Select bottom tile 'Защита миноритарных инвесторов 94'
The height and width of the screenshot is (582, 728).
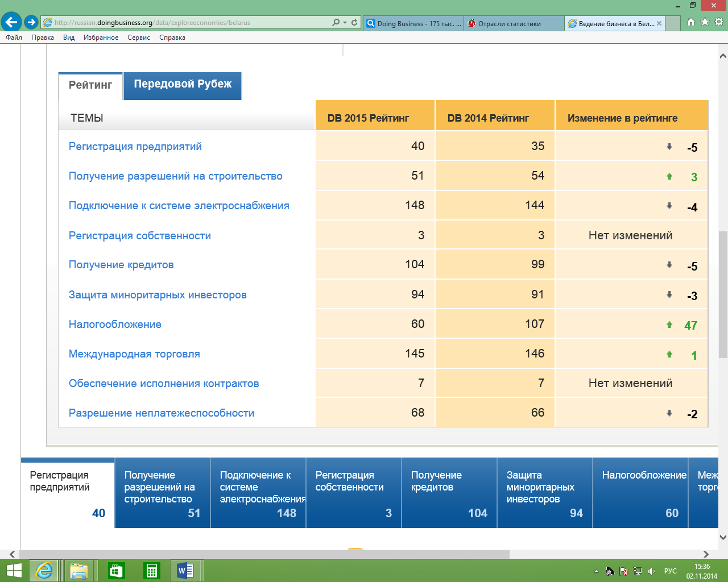545,493
